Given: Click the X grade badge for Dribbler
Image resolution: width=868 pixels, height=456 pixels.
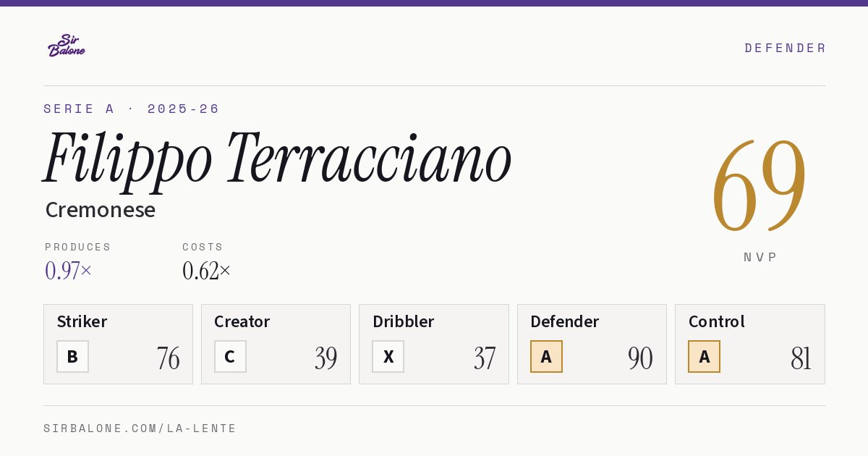Looking at the screenshot, I should pyautogui.click(x=388, y=356).
